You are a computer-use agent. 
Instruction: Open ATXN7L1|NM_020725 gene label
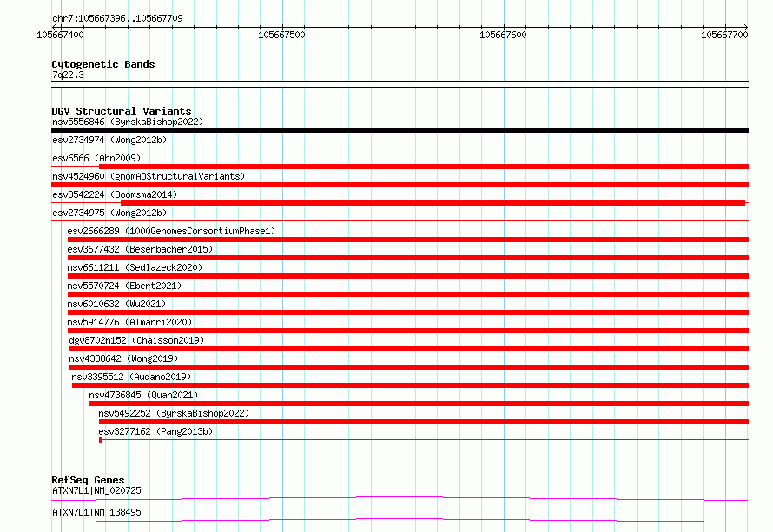[96, 490]
